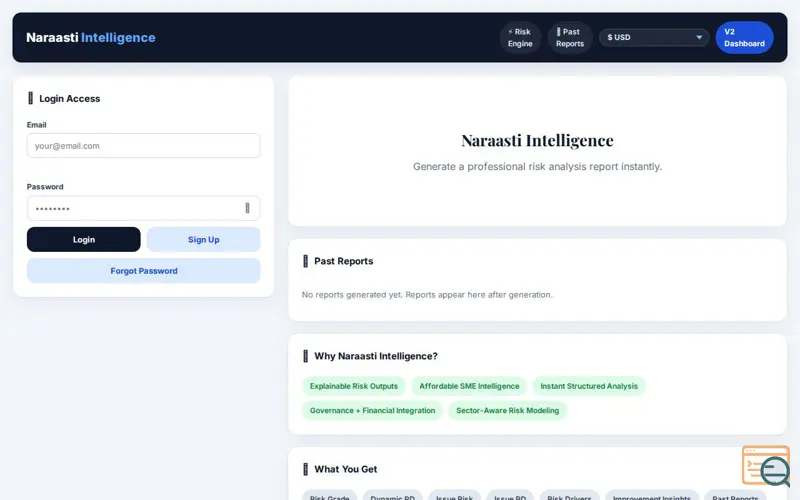Click the icon beside What You Get heading
This screenshot has width=800, height=500.
coord(306,469)
